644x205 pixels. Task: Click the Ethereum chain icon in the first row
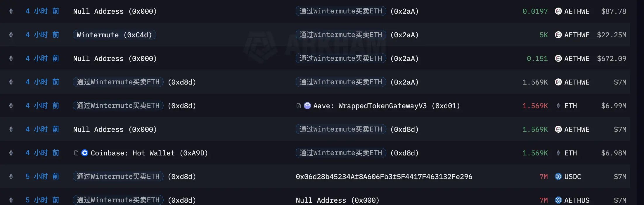click(x=11, y=11)
